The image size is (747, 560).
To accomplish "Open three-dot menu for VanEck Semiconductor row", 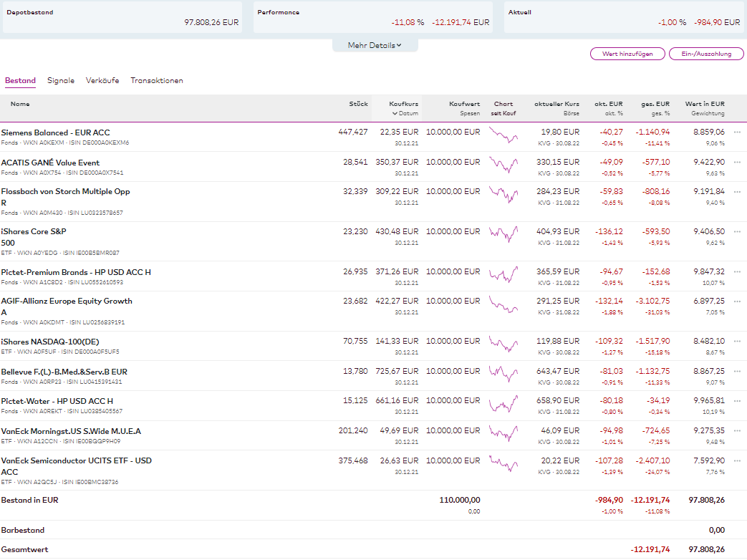I will point(737,460).
